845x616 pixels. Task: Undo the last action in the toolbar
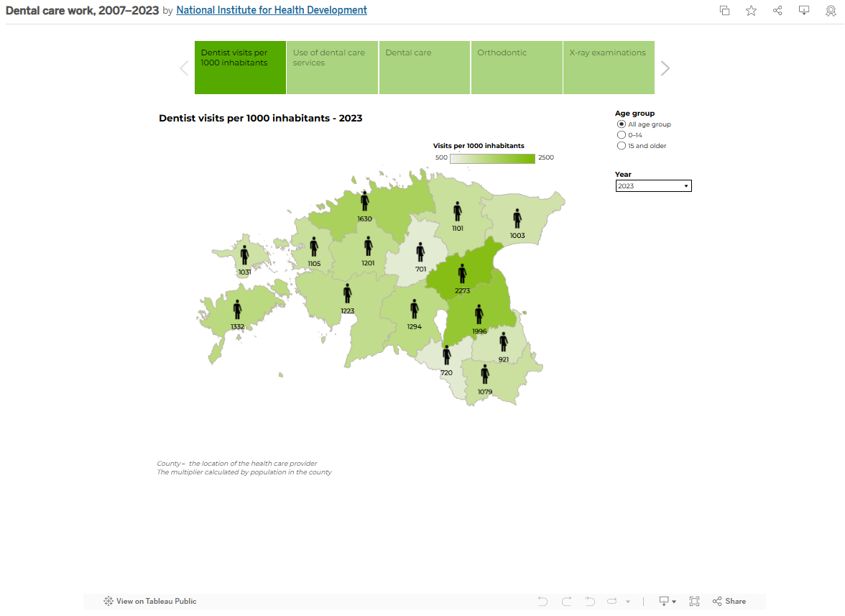[542, 601]
